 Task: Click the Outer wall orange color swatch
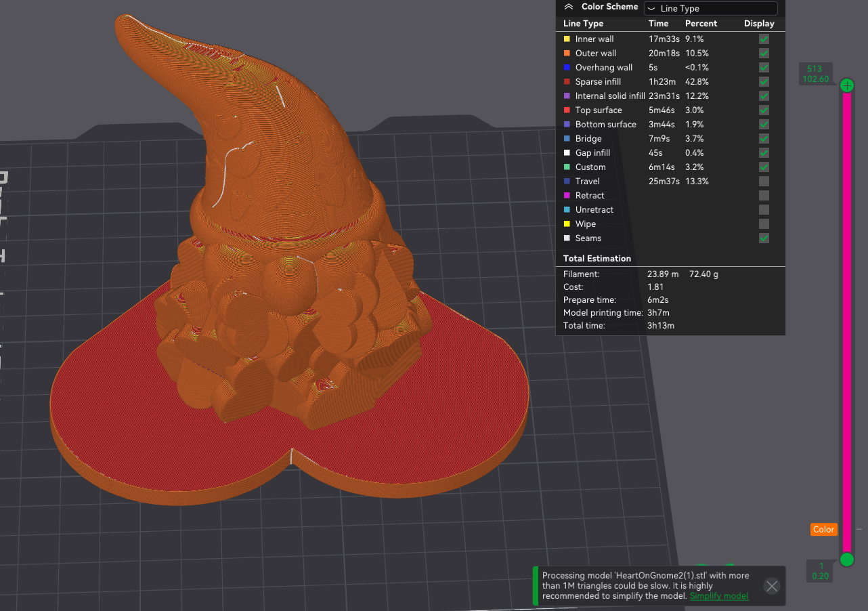567,54
